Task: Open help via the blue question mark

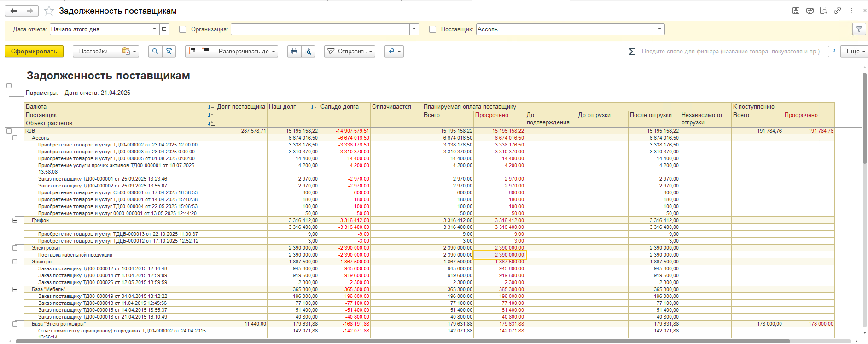Action: coord(833,52)
